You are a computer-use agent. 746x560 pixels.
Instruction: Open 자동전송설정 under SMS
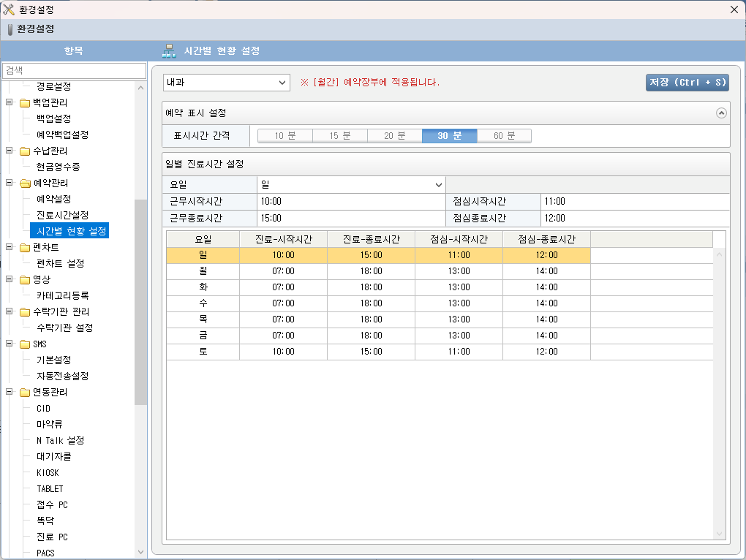point(63,377)
